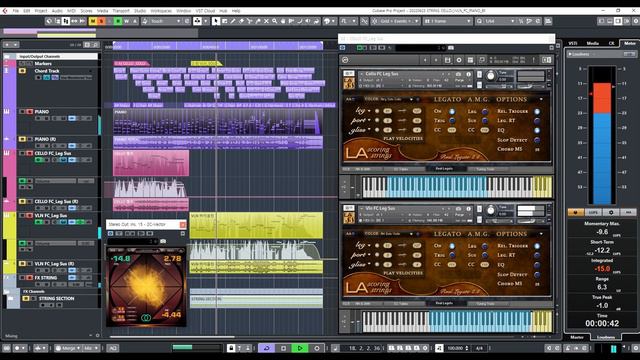
Task: Adjust the Tune knob on Cello instrument
Action: click(491, 76)
